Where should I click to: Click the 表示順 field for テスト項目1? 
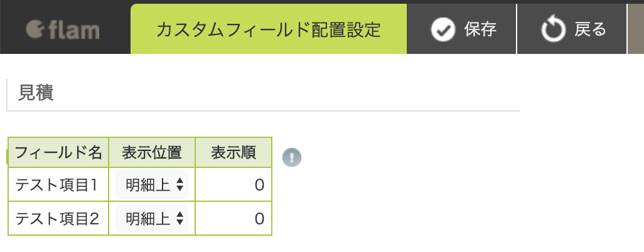click(x=233, y=185)
